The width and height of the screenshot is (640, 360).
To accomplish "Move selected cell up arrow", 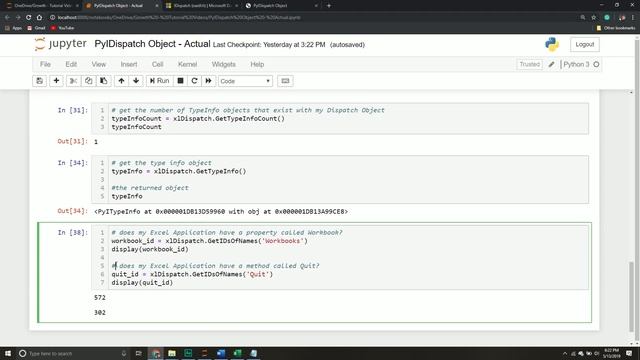I will coord(121,81).
